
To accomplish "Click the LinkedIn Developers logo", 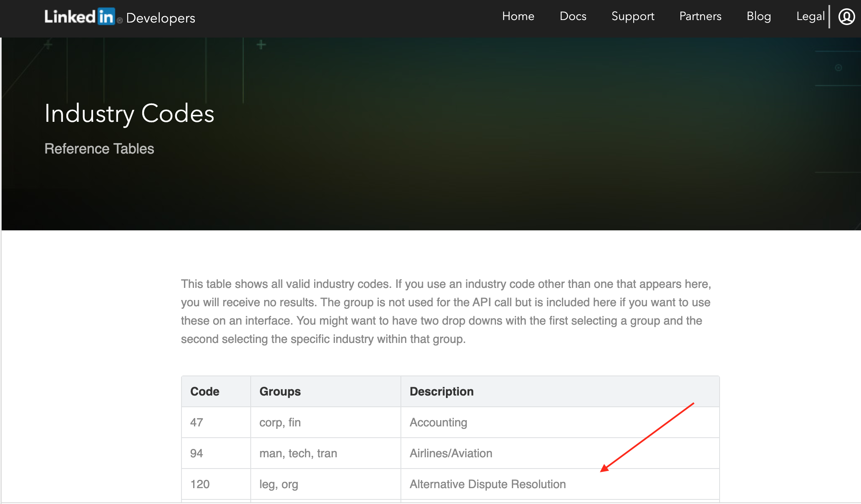I will pos(120,17).
